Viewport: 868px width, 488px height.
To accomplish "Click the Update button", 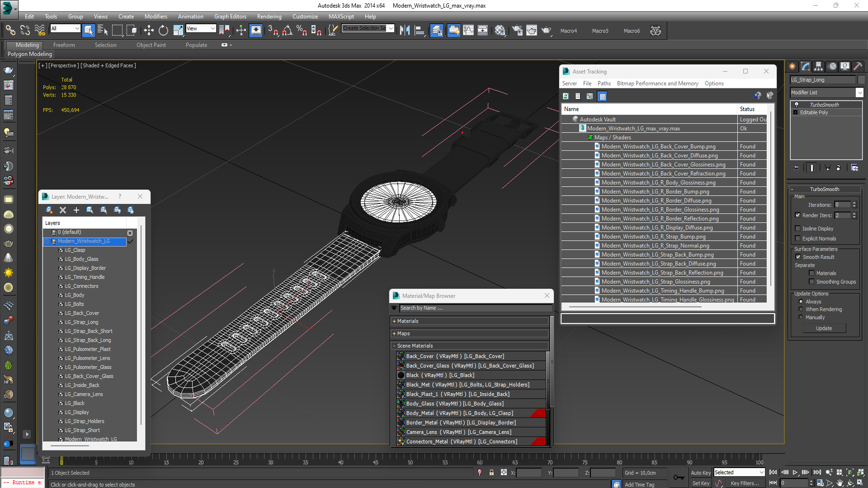I will pos(824,328).
